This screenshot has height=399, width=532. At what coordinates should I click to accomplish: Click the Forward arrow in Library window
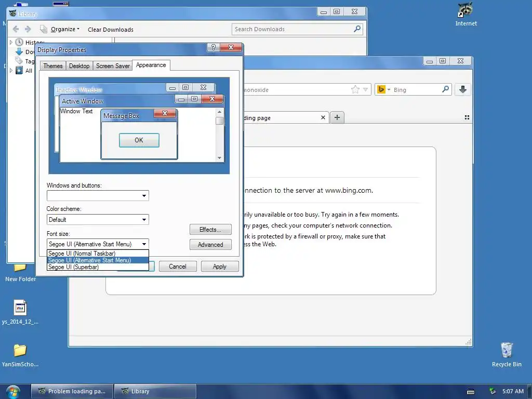pyautogui.click(x=28, y=29)
